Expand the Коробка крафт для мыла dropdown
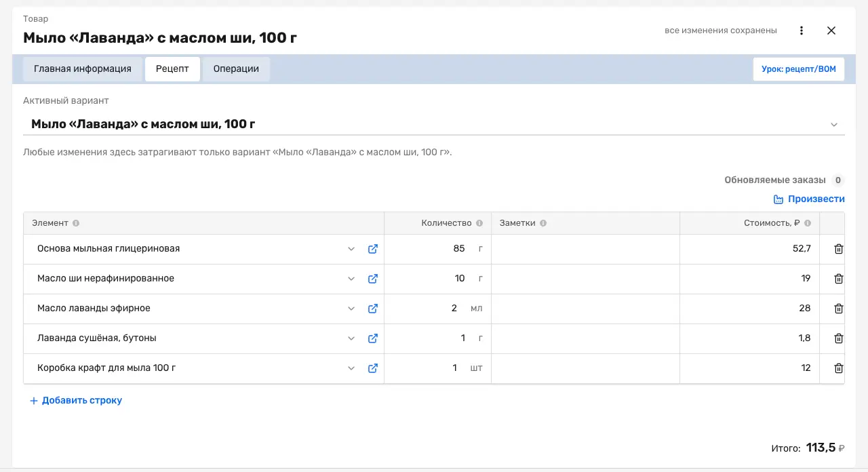The image size is (868, 472). coord(351,368)
